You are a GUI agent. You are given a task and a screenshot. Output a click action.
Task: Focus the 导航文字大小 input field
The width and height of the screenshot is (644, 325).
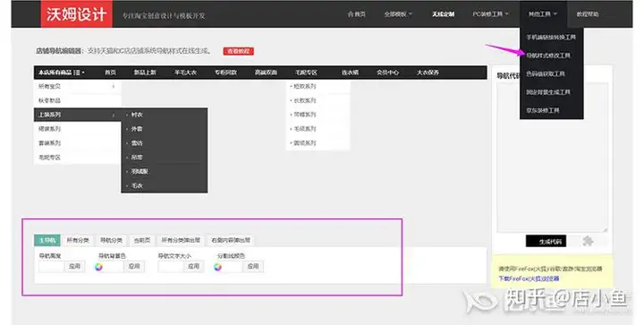point(171,267)
